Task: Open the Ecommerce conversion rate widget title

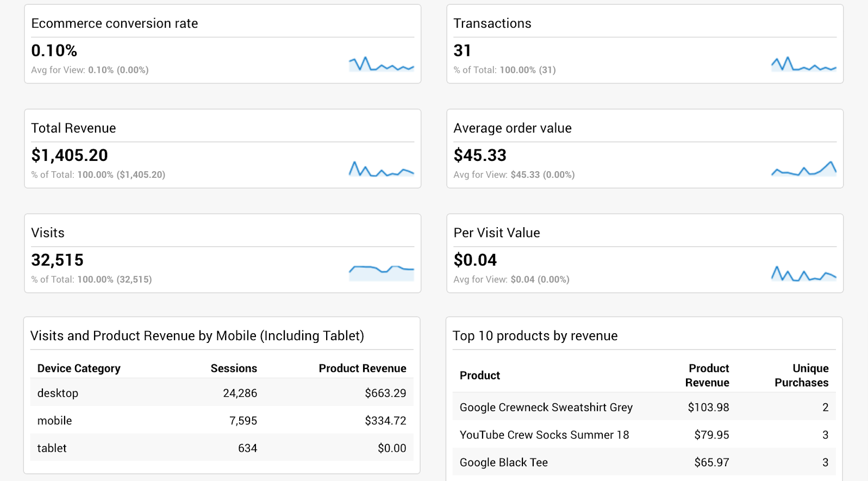Action: click(115, 23)
